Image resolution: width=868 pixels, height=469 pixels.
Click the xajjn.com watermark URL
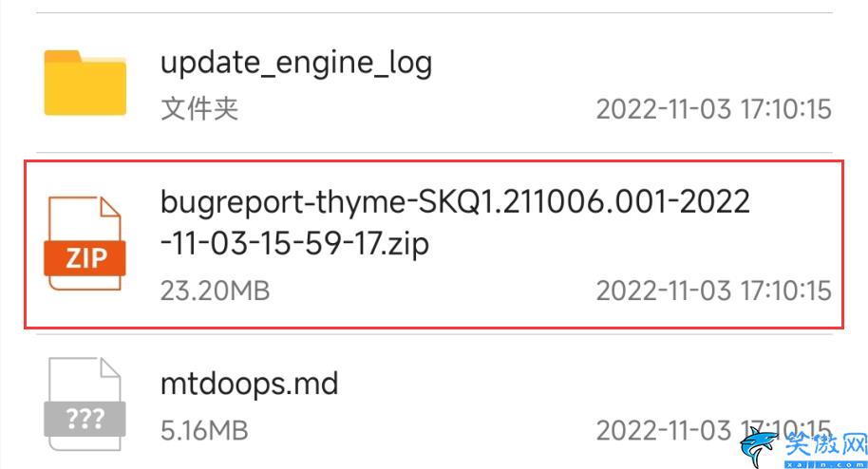[825, 464]
